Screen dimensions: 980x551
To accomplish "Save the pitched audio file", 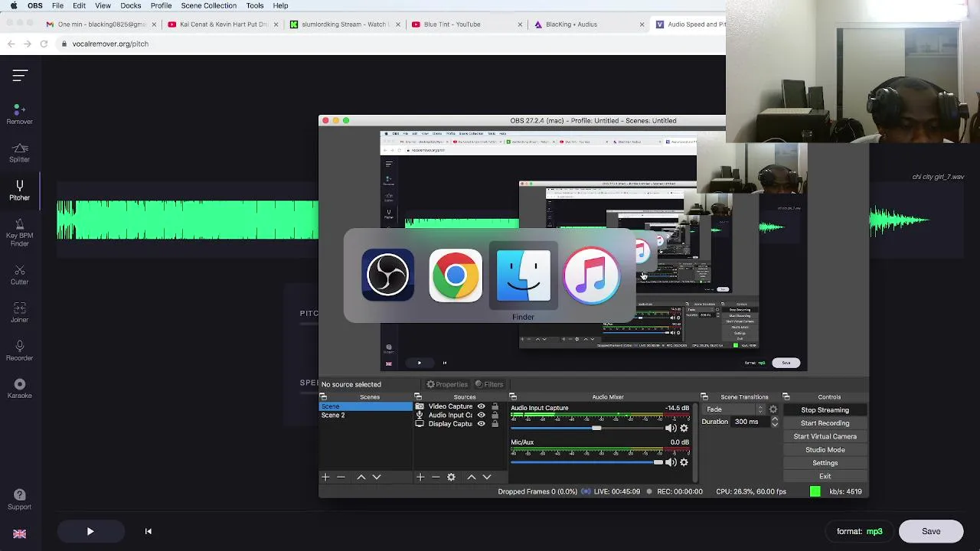I will (931, 531).
